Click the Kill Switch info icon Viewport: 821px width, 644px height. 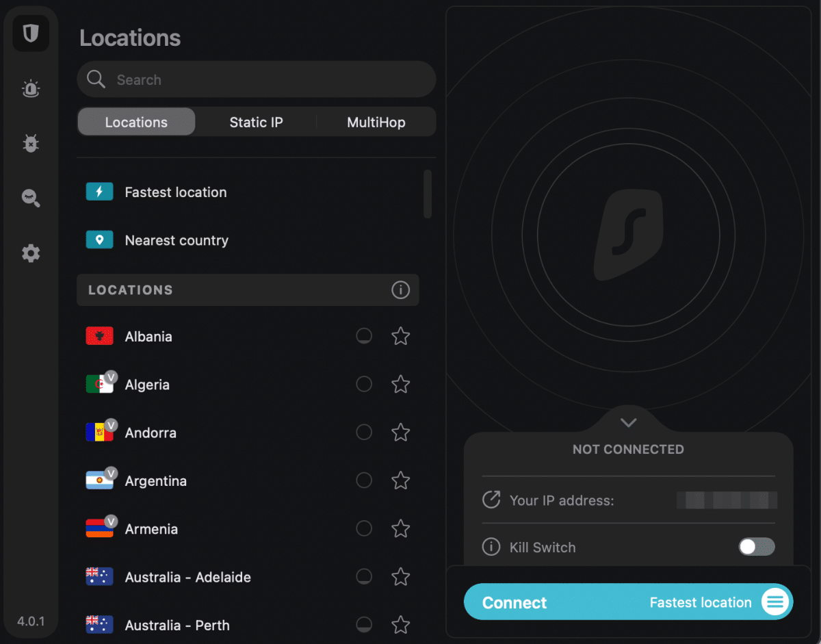(491, 548)
